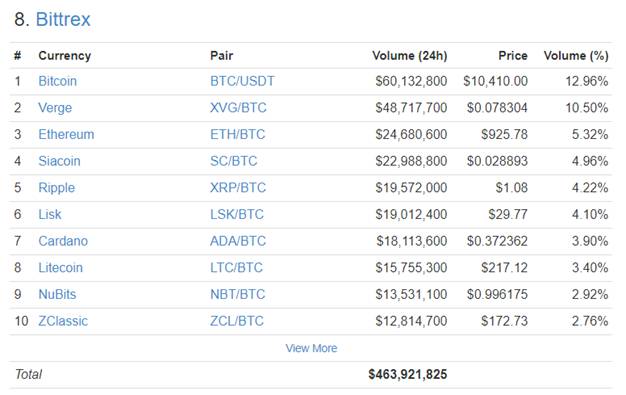The image size is (626, 395).
Task: Open the Lisk currency link
Action: pyautogui.click(x=50, y=214)
